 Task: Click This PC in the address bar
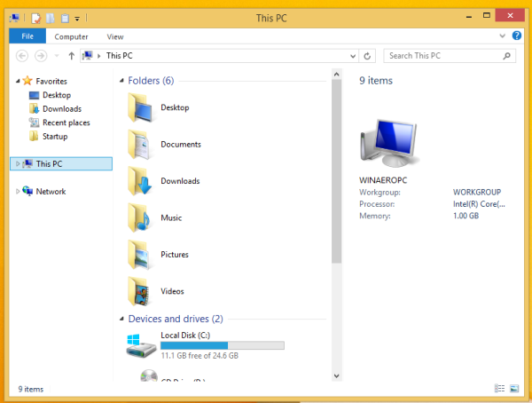(120, 56)
